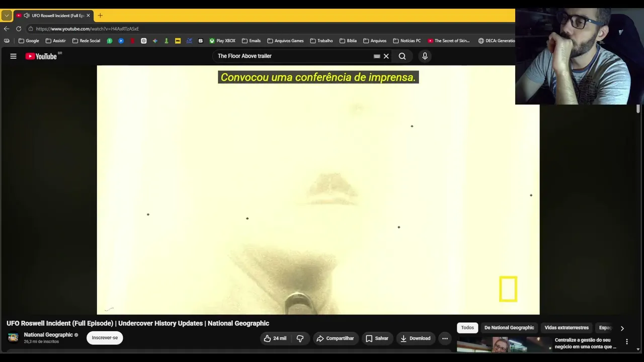The image size is (644, 362).
Task: Reload the current page
Action: click(x=19, y=29)
